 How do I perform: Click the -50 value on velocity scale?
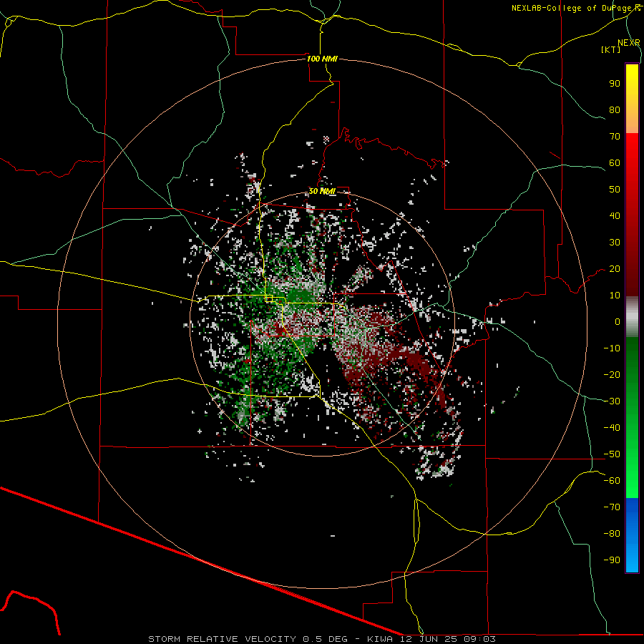click(x=612, y=454)
